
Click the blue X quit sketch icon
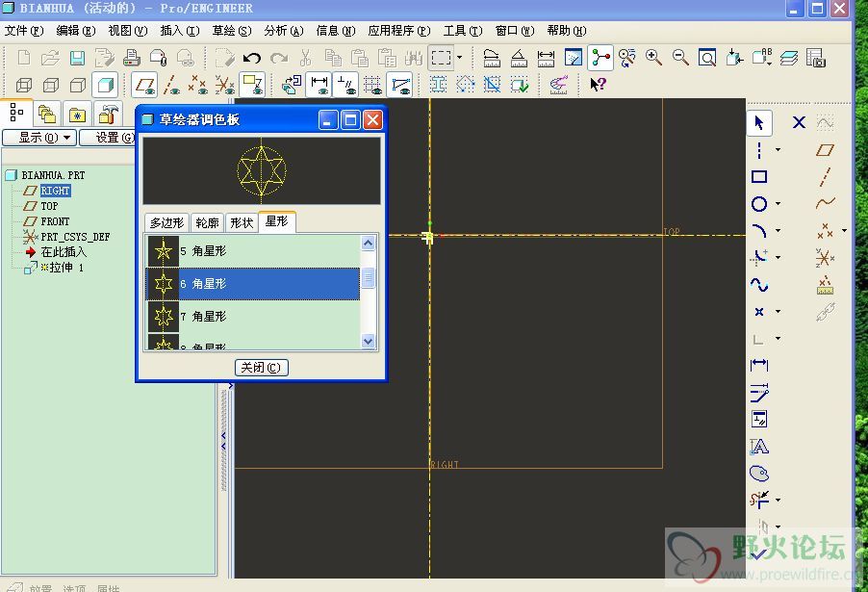[799, 122]
